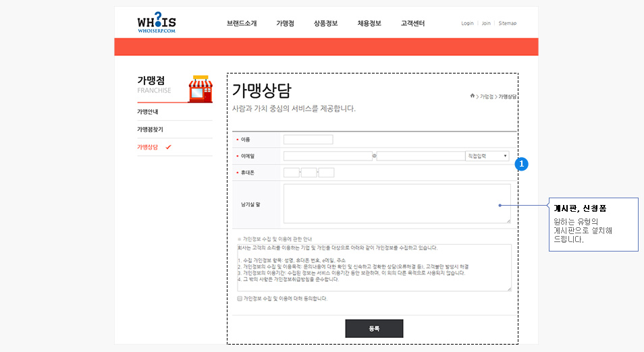Open the 가맹점 top menu

pyautogui.click(x=285, y=23)
